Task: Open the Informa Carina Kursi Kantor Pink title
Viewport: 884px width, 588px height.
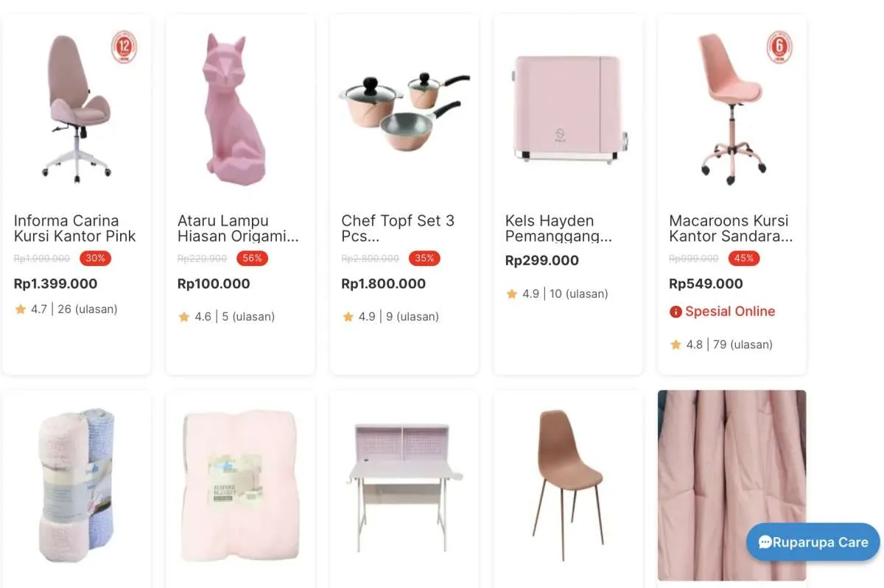Action: click(x=75, y=228)
